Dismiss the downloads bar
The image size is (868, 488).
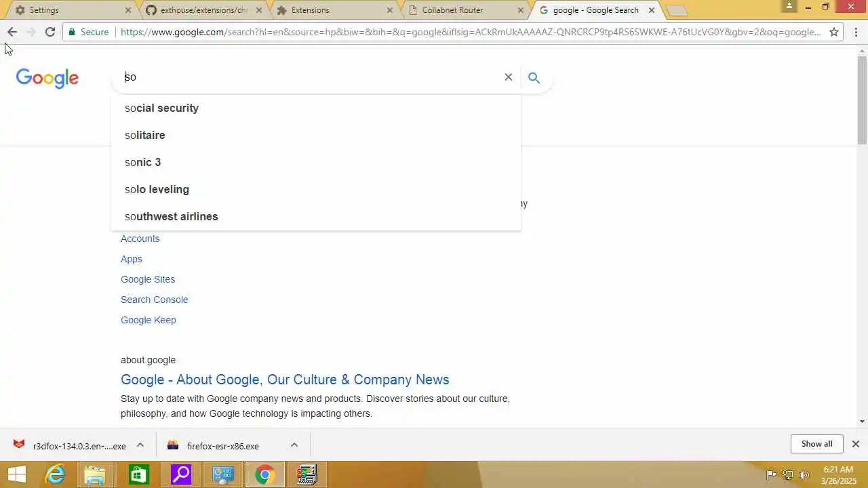856,444
